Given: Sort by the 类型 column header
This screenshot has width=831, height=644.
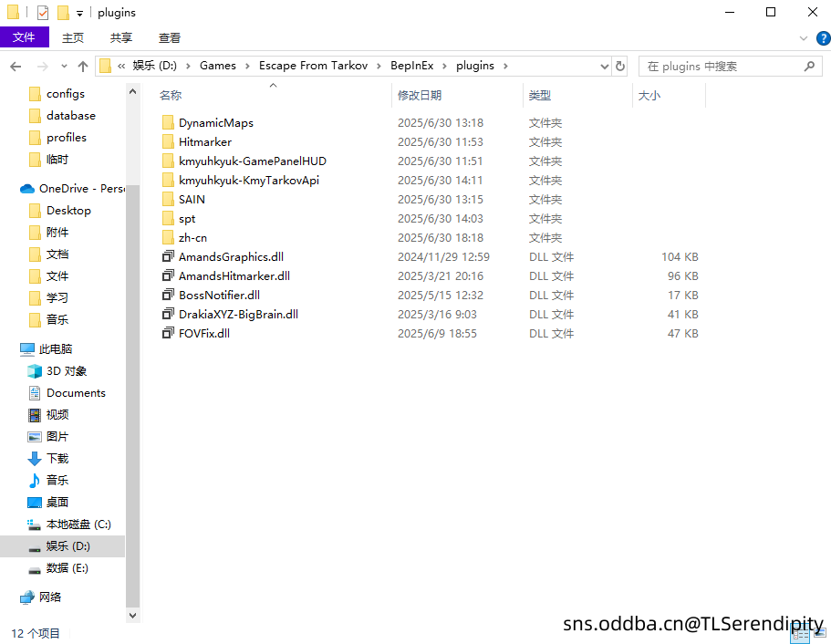Looking at the screenshot, I should [540, 96].
